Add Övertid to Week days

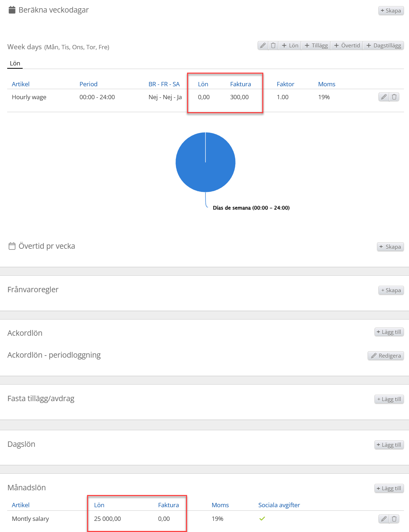click(x=347, y=46)
